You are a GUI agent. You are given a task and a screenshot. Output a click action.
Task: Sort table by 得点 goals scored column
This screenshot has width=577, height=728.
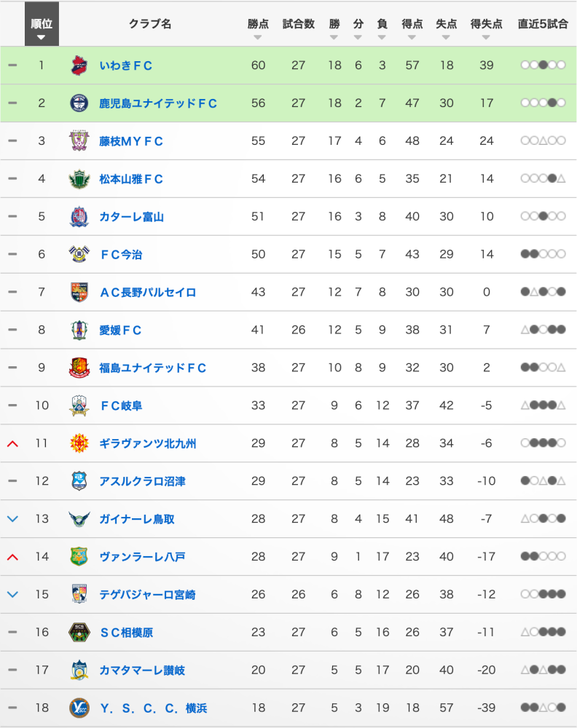click(x=412, y=28)
